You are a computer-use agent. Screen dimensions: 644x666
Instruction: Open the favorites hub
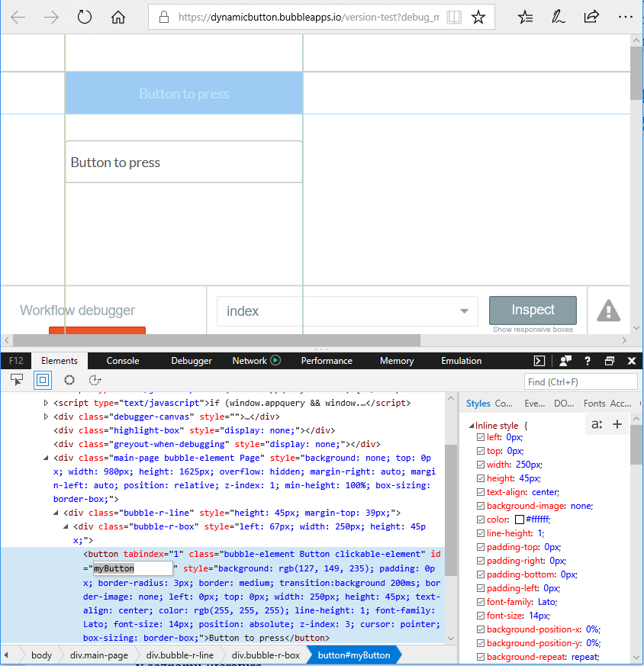coord(526,18)
